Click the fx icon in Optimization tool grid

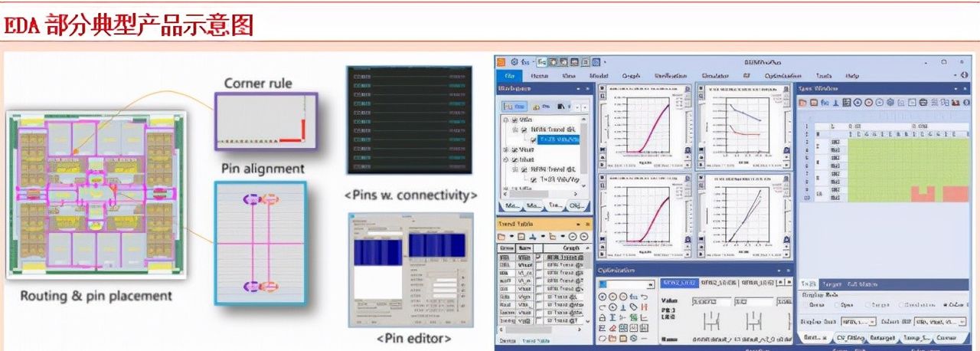click(x=633, y=297)
